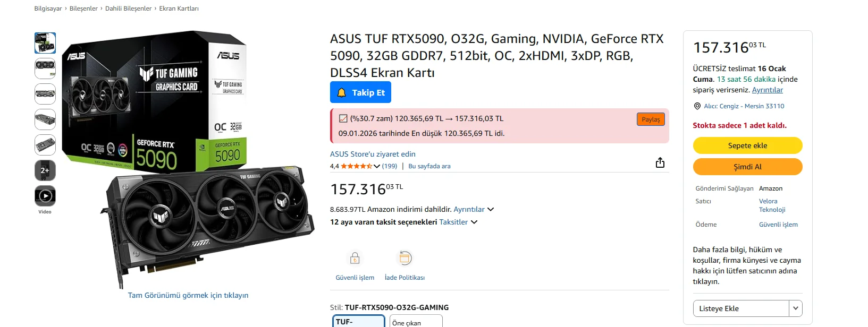Play the product video thumbnail

point(45,196)
